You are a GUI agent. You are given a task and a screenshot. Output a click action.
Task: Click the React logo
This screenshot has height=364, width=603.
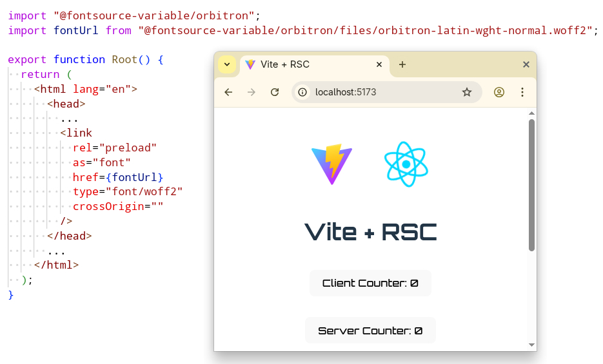coord(406,164)
